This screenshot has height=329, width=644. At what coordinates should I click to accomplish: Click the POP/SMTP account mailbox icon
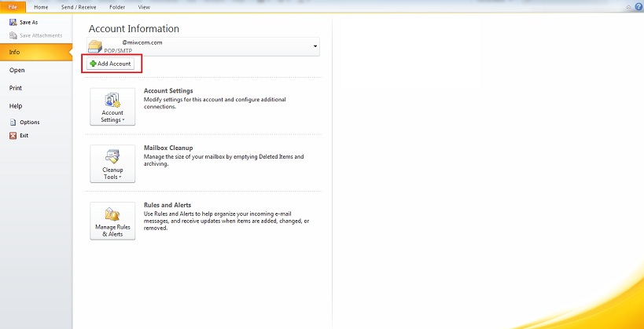(x=95, y=46)
